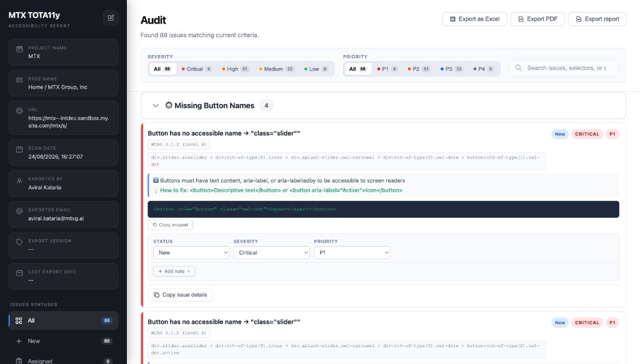Click Export report button

coord(597,19)
